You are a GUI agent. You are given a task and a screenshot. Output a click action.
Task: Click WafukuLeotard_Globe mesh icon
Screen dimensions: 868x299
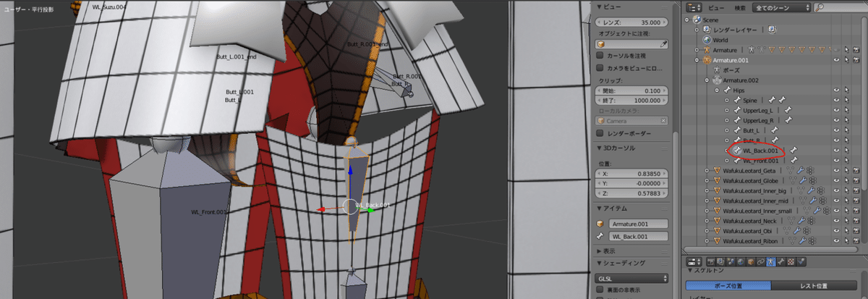tap(717, 180)
